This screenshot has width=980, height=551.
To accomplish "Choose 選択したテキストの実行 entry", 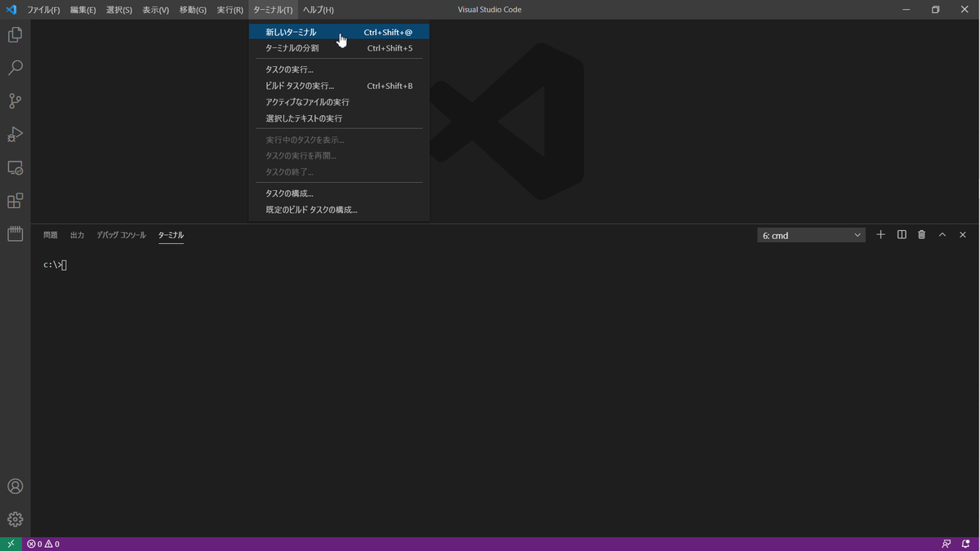I will click(339, 118).
